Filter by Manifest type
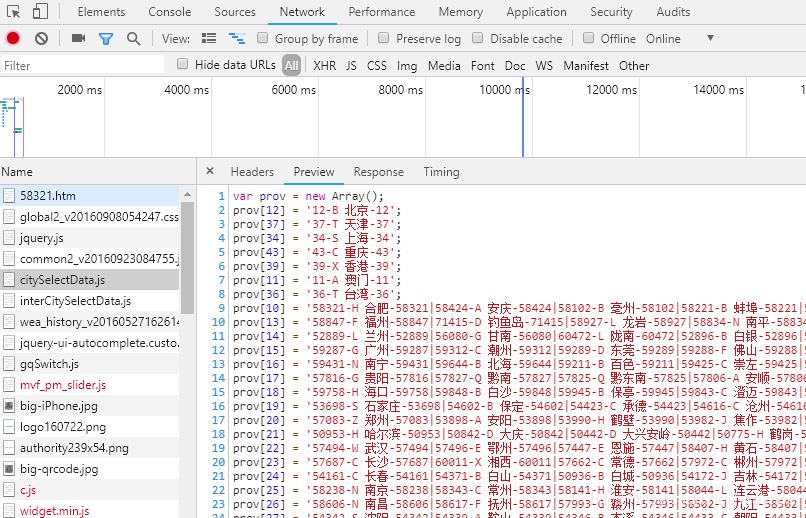The height and width of the screenshot is (518, 806). 586,66
